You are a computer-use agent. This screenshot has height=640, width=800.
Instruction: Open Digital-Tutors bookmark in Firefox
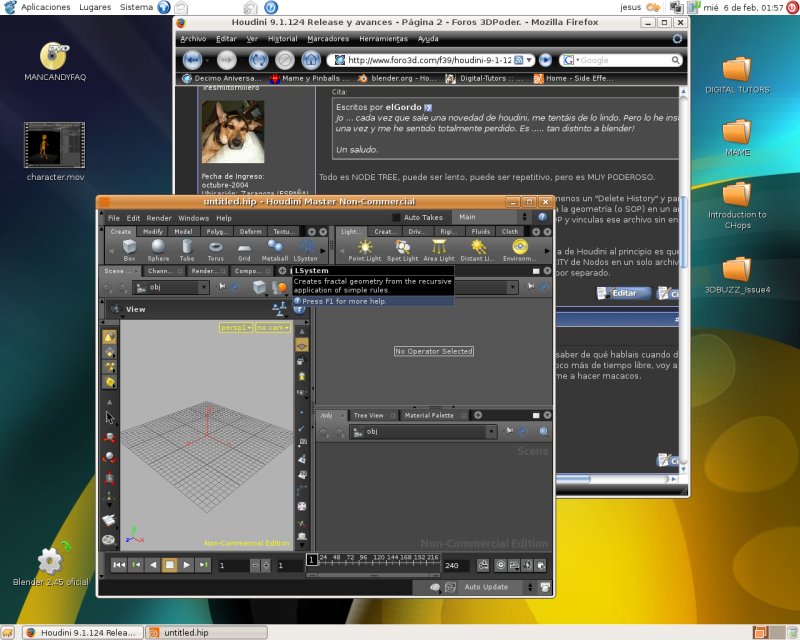(485, 78)
